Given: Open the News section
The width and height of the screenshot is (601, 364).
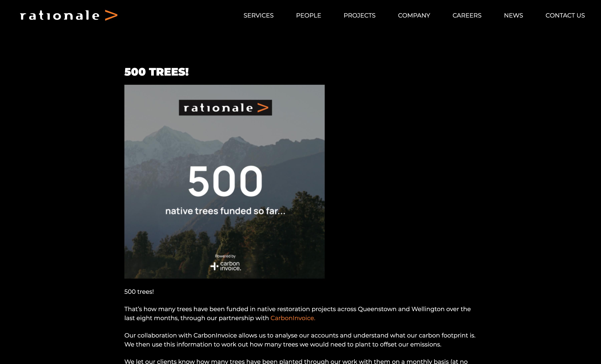Looking at the screenshot, I should coord(513,15).
